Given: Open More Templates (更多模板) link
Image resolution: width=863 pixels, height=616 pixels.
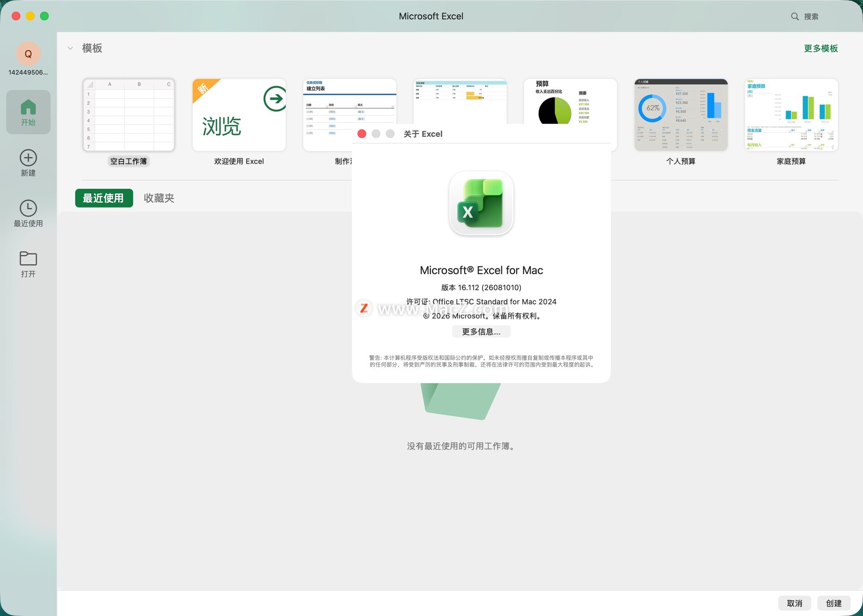Looking at the screenshot, I should (821, 49).
